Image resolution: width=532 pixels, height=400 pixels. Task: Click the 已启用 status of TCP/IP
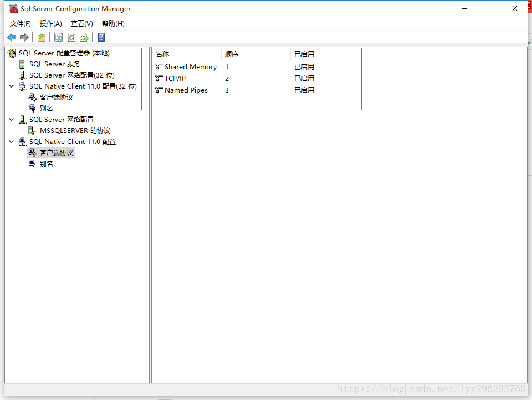point(304,79)
